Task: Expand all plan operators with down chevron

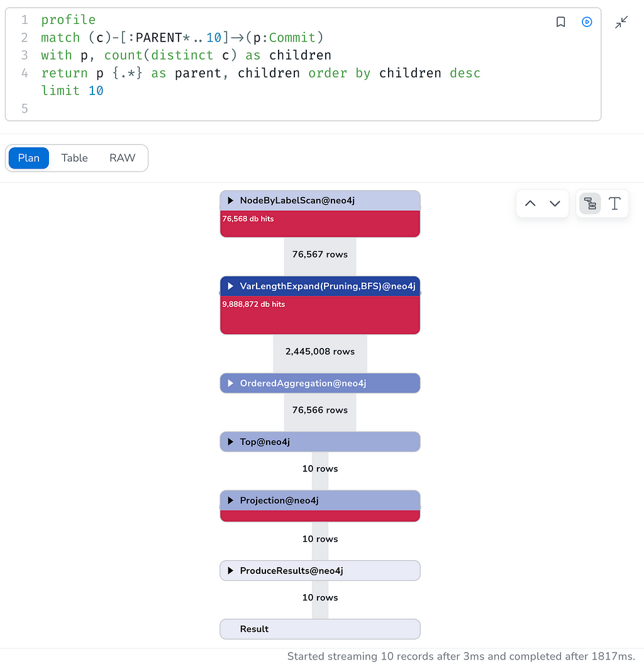Action: 555,203
